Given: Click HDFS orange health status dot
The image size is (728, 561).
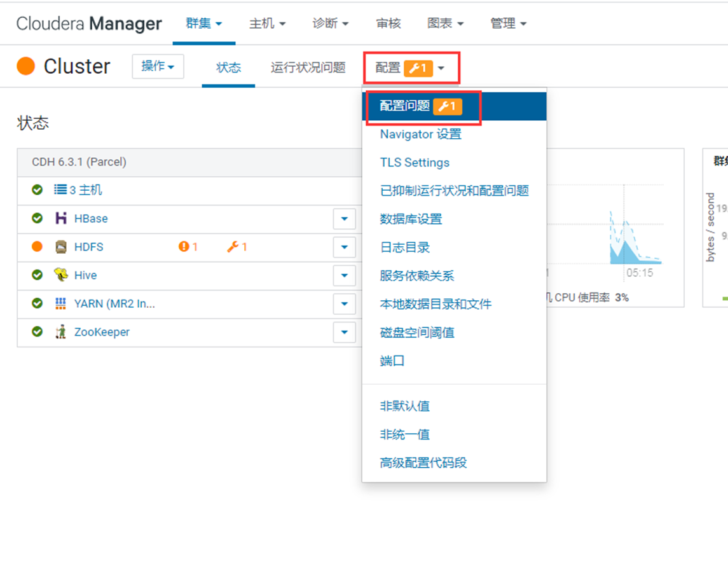Looking at the screenshot, I should 37,247.
